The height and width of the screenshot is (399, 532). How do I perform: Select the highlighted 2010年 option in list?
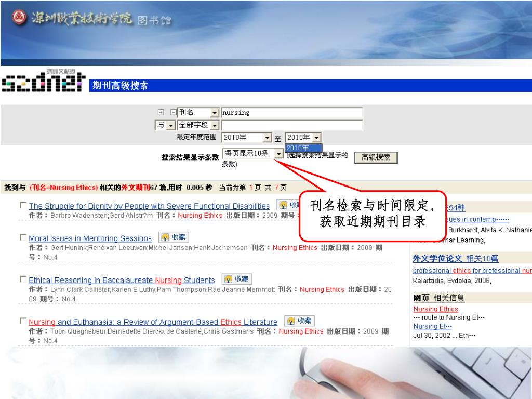(303, 148)
